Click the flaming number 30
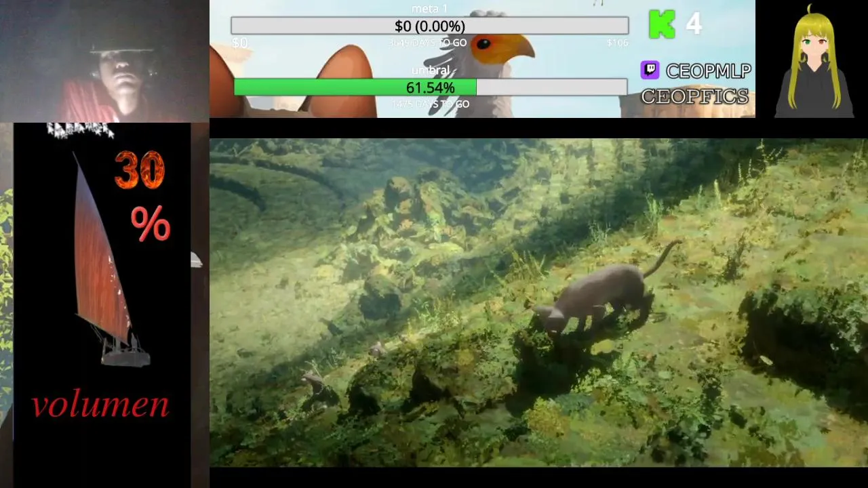The width and height of the screenshot is (868, 488). click(x=140, y=170)
